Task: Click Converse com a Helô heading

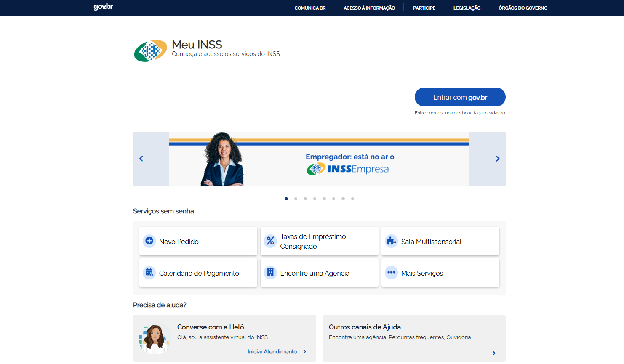Action: click(211, 327)
